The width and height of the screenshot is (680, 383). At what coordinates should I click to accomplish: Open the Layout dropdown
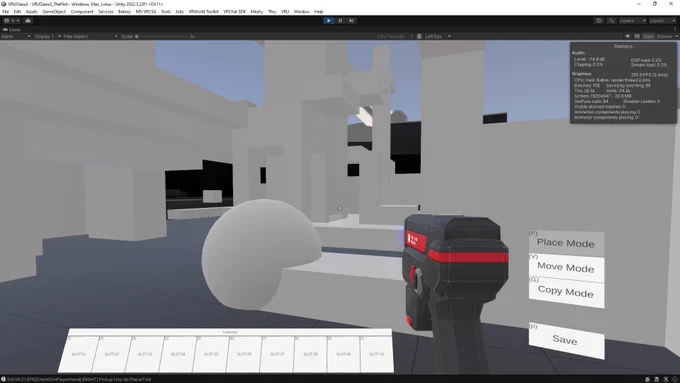pos(662,20)
